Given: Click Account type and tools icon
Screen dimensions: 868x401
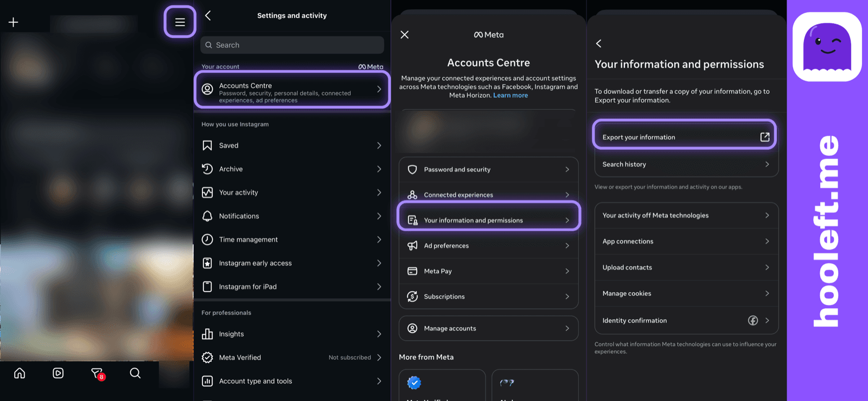Looking at the screenshot, I should click(x=207, y=381).
